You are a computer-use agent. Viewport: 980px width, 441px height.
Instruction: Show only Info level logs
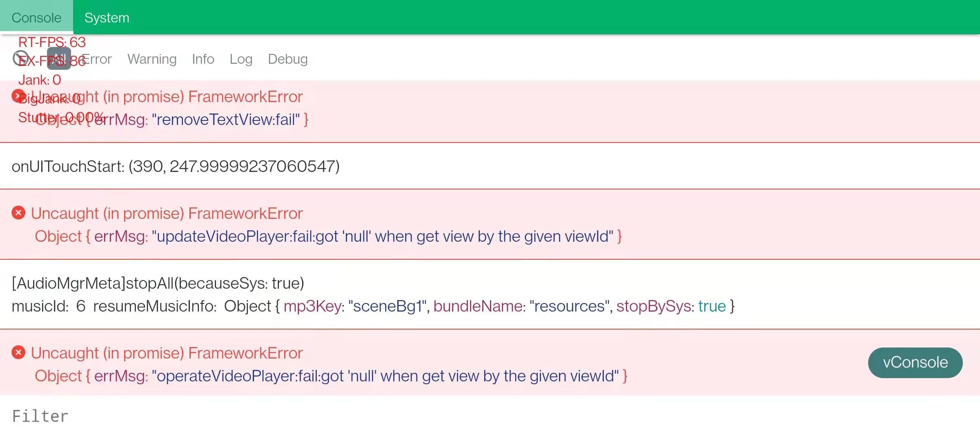[203, 59]
